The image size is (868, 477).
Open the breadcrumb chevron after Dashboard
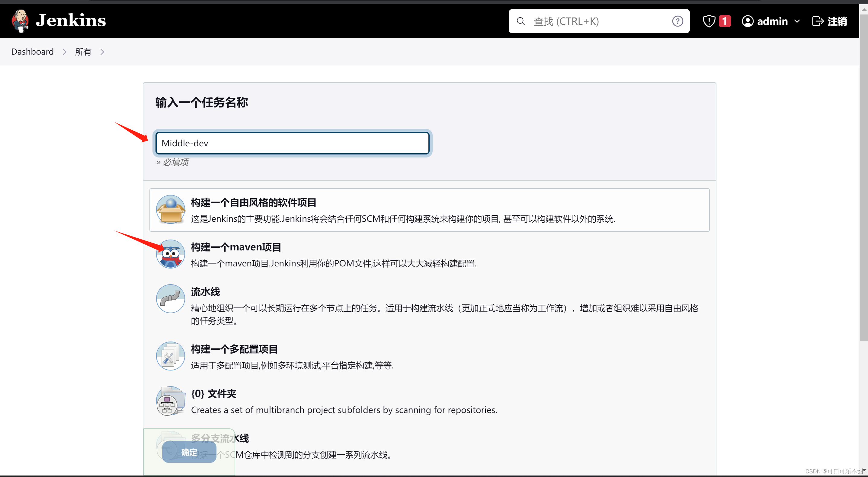64,52
